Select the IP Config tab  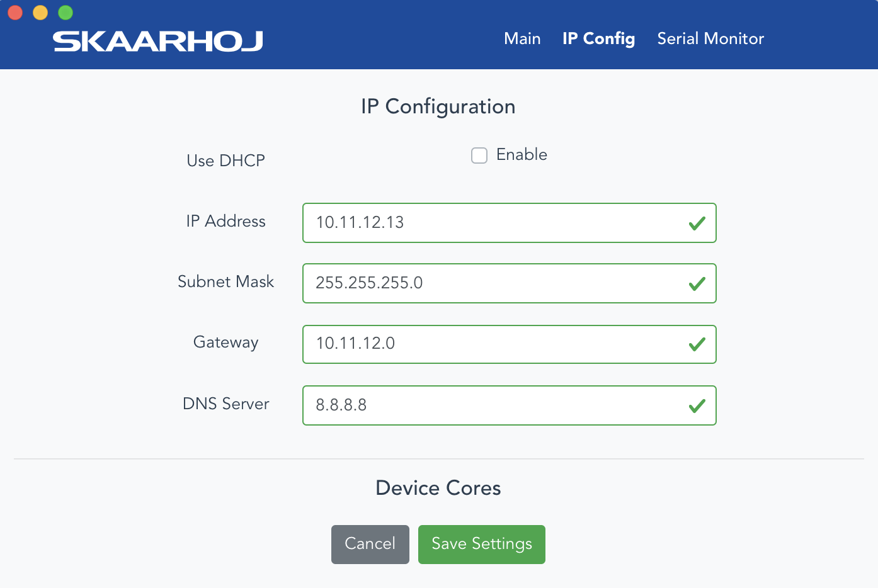[x=598, y=38]
